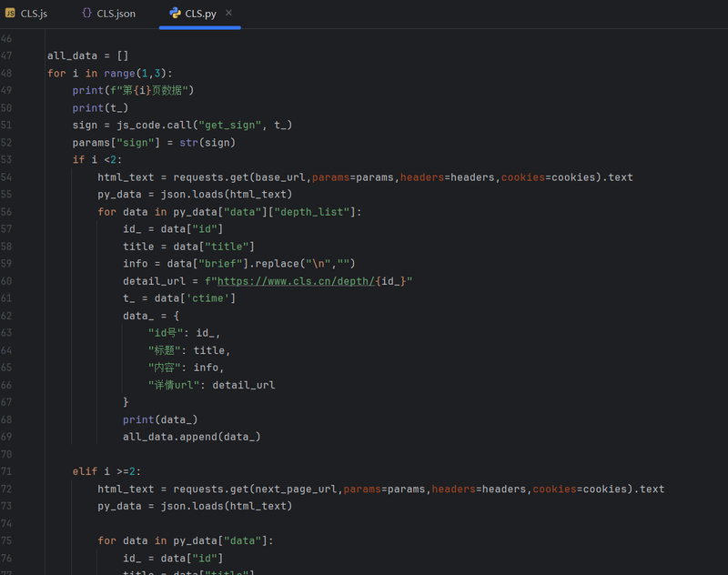
Task: Click title = data["title"] on line 58
Action: pyautogui.click(x=188, y=247)
